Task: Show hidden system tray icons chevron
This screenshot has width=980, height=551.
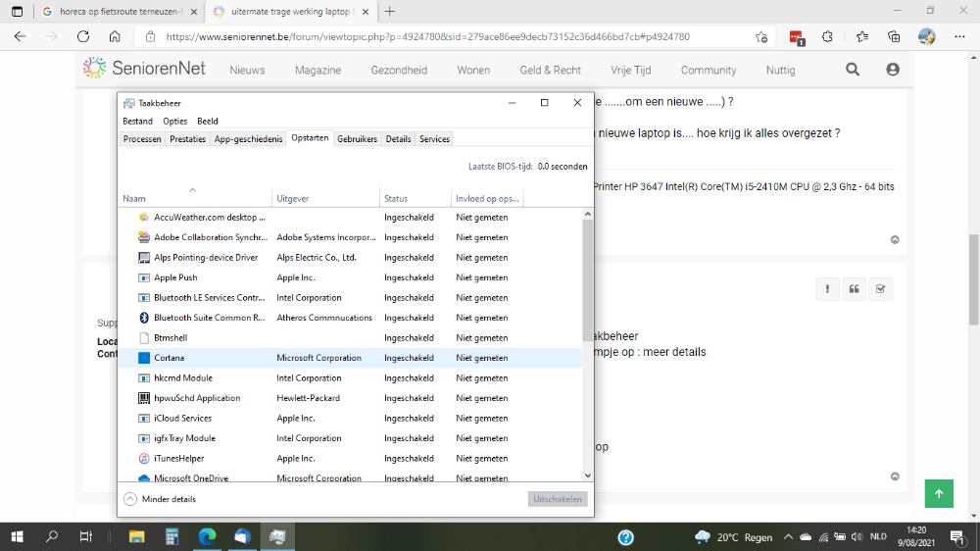Action: [786, 537]
